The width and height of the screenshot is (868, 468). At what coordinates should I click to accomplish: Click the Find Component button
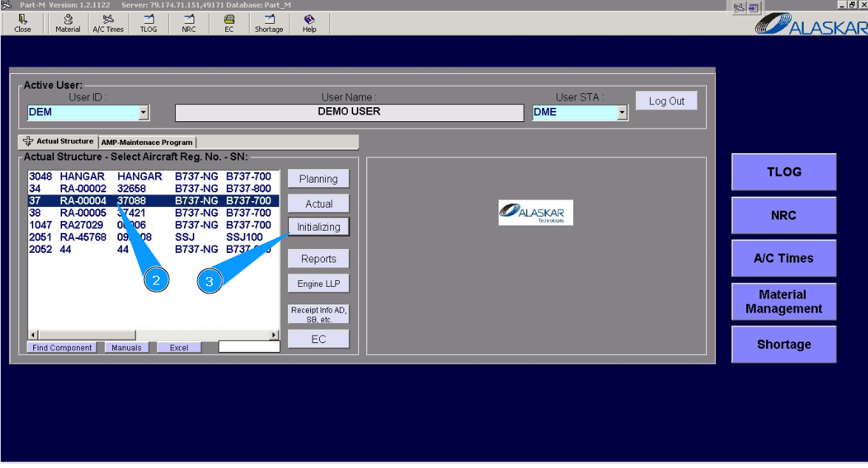point(62,347)
